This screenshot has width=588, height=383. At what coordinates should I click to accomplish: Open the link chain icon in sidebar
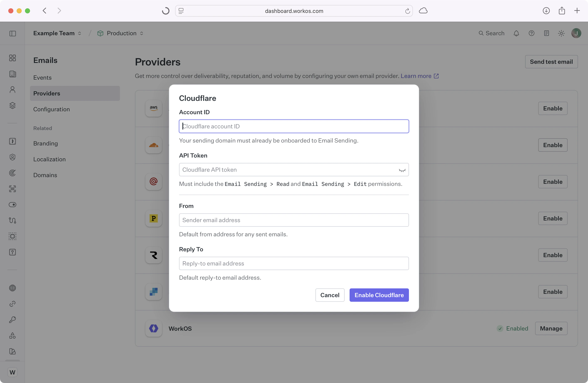click(12, 304)
